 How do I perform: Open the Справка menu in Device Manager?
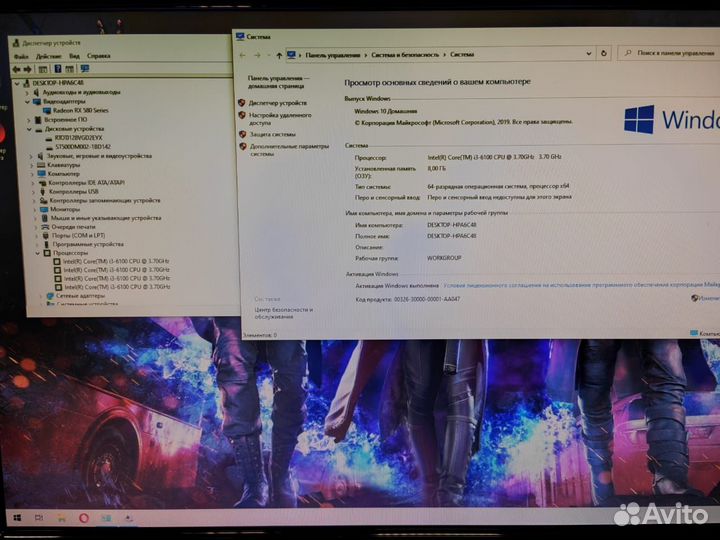coord(98,56)
